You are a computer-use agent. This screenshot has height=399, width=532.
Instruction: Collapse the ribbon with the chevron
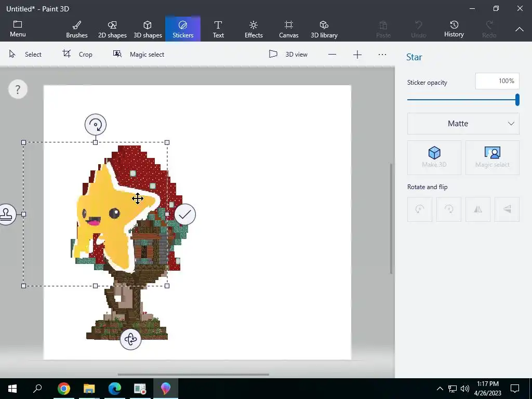pyautogui.click(x=520, y=29)
